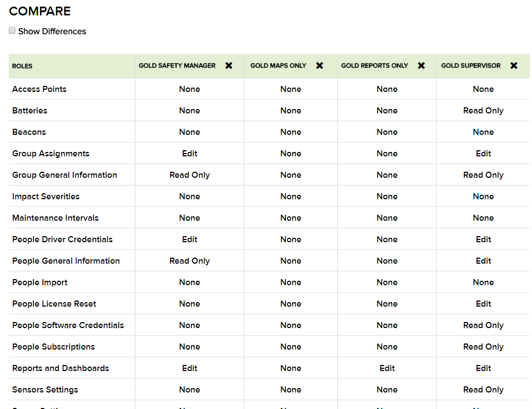Remove Gold Supervisor column via X icon
This screenshot has width=532, height=409.
pyautogui.click(x=514, y=66)
